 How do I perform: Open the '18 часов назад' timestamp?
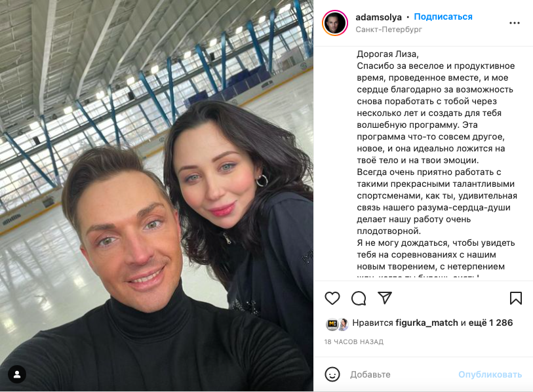[353, 342]
